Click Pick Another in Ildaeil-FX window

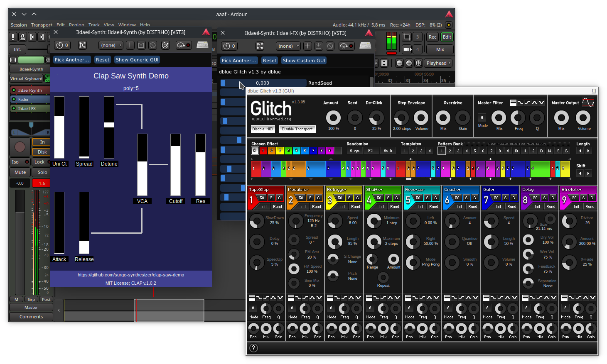click(x=238, y=61)
